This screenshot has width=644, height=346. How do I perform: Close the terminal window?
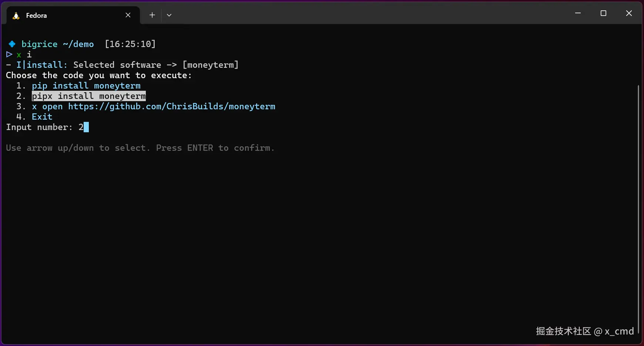coord(629,13)
